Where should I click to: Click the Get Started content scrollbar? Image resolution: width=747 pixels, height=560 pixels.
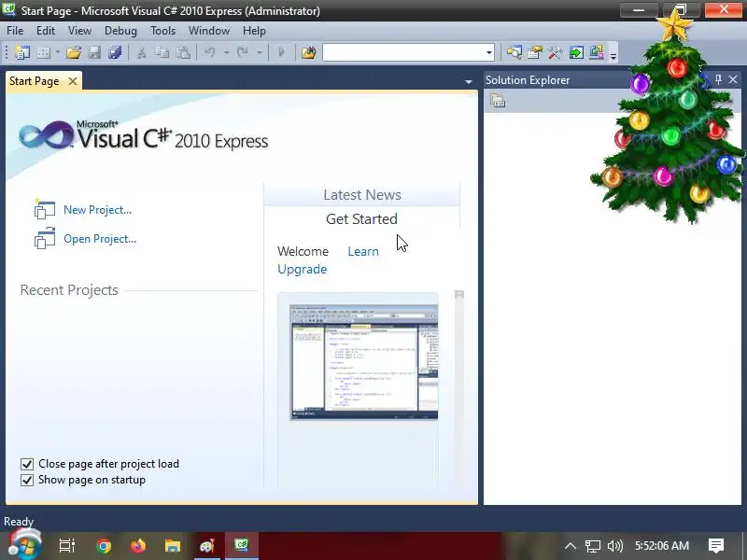tap(459, 388)
